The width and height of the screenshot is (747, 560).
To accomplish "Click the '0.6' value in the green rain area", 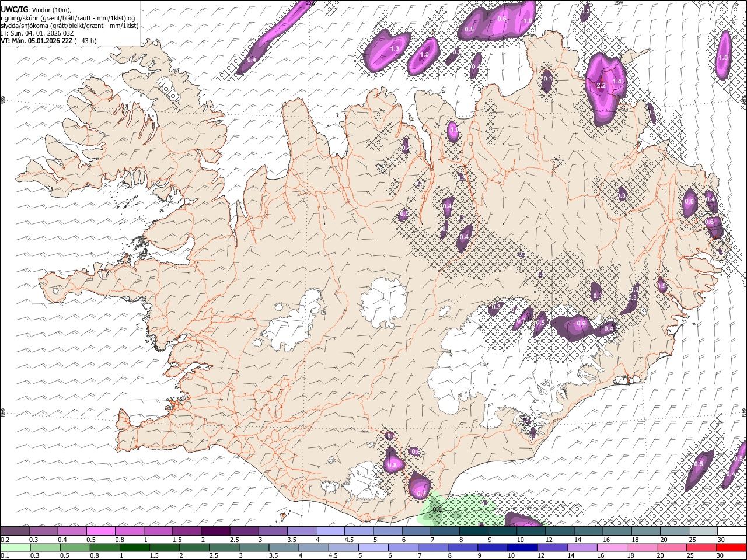I will pos(437,510).
